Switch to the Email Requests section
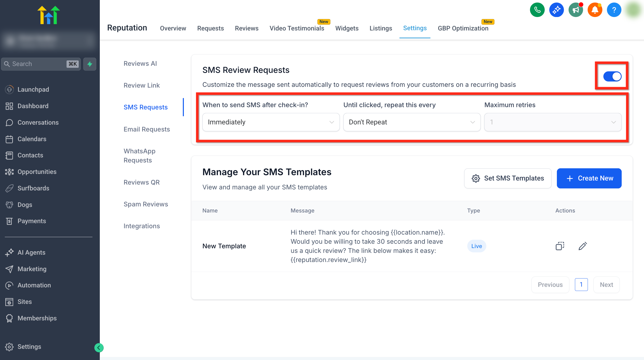This screenshot has width=644, height=360. [147, 129]
